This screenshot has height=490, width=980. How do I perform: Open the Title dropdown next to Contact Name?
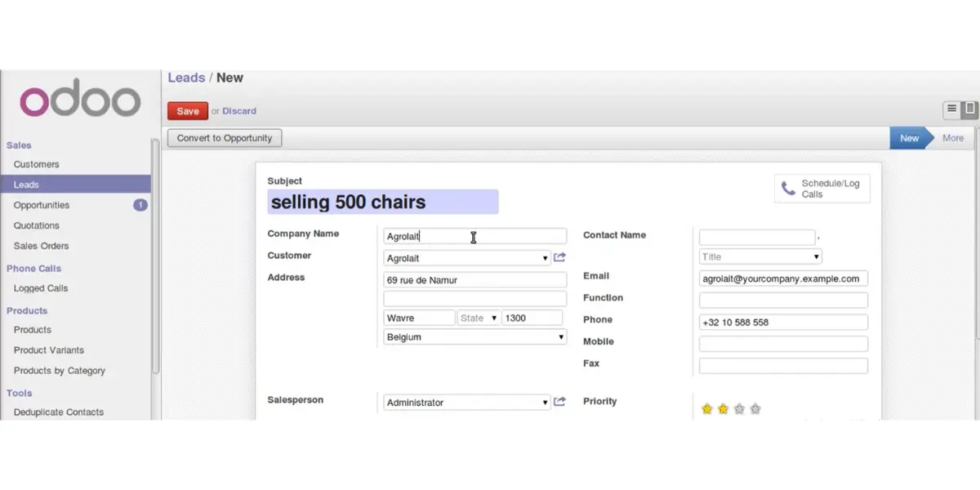click(x=815, y=256)
